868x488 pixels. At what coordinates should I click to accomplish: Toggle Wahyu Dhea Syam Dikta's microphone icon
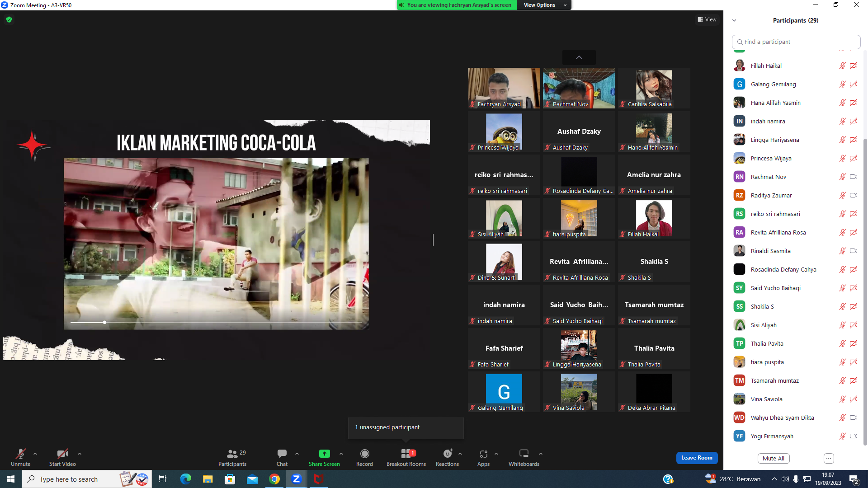843,418
